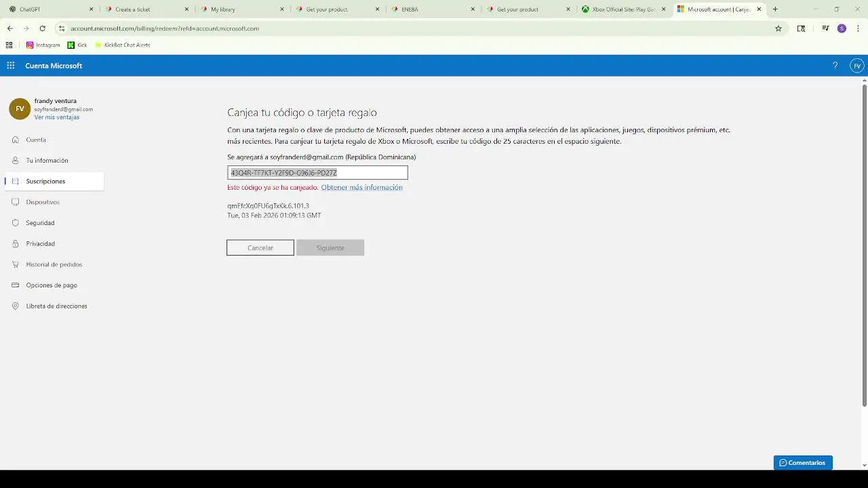The image size is (868, 488).
Task: Click the Obtener más información link
Action: pyautogui.click(x=362, y=187)
